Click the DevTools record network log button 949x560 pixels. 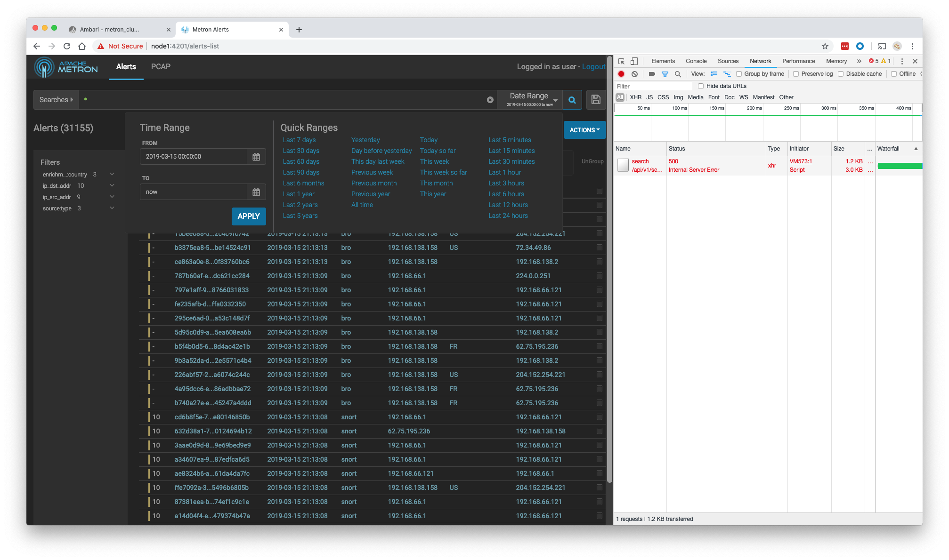click(x=621, y=74)
